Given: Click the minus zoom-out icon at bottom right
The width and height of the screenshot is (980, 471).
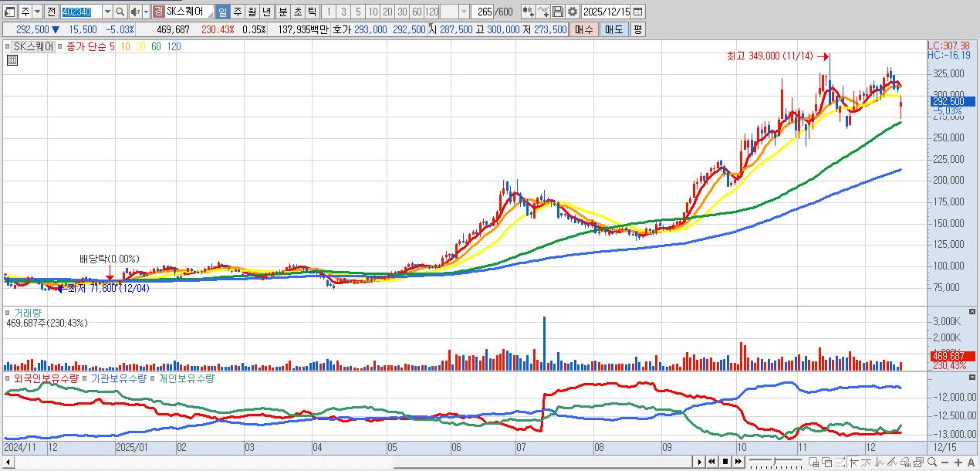Looking at the screenshot, I should tap(945, 463).
